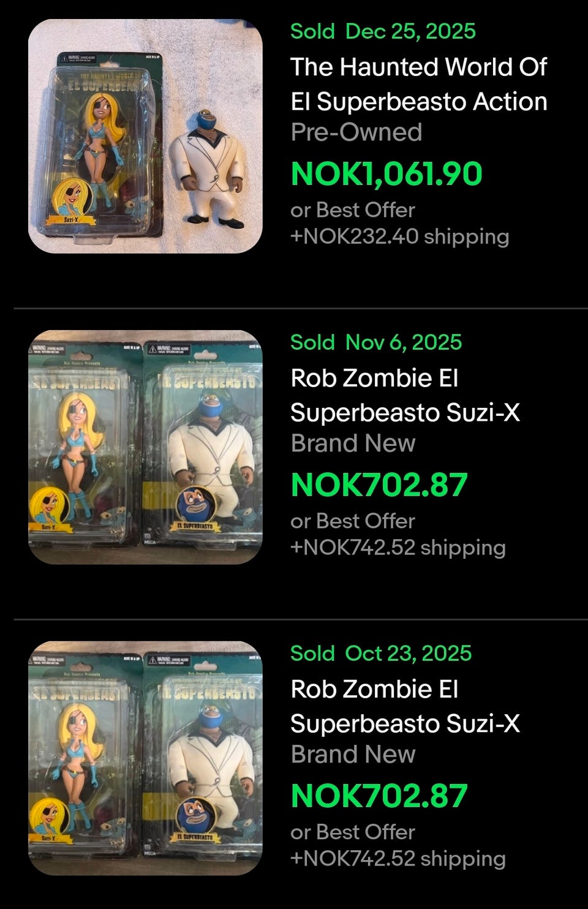Tap '+NOK742.52 shipping' on the Nov 6 listing

click(x=398, y=548)
